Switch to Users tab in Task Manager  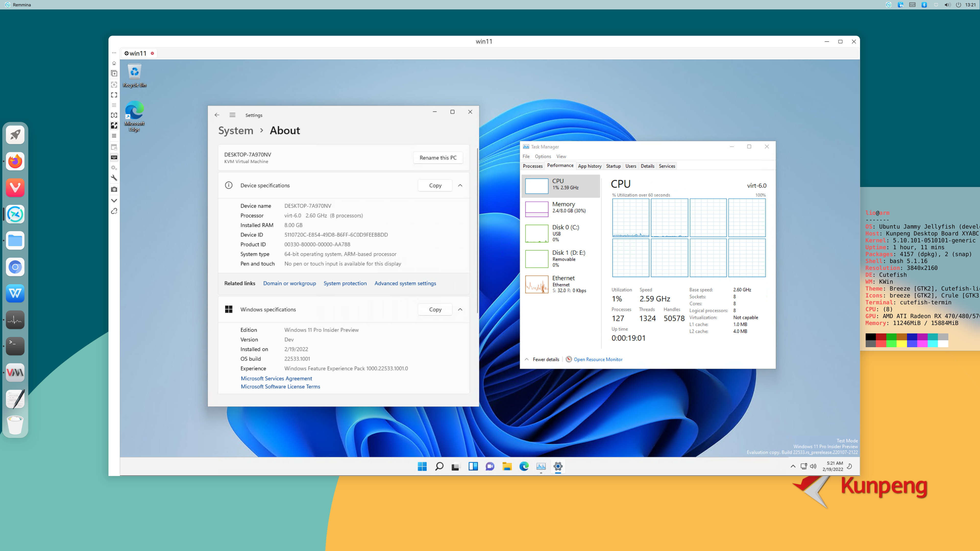coord(630,166)
